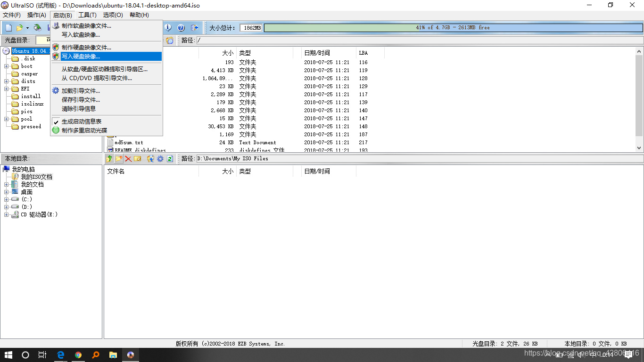Viewport: 644px width, 362px height.
Task: Select the pics folder in tree
Action: [x=26, y=112]
